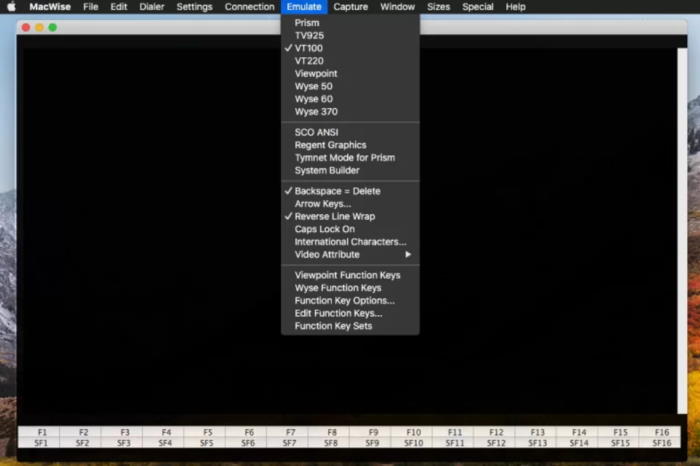Open Function Key Sets

point(350,326)
